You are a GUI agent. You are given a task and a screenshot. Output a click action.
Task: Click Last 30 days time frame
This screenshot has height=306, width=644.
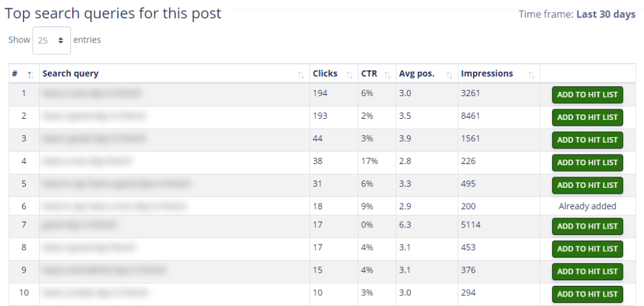point(606,14)
